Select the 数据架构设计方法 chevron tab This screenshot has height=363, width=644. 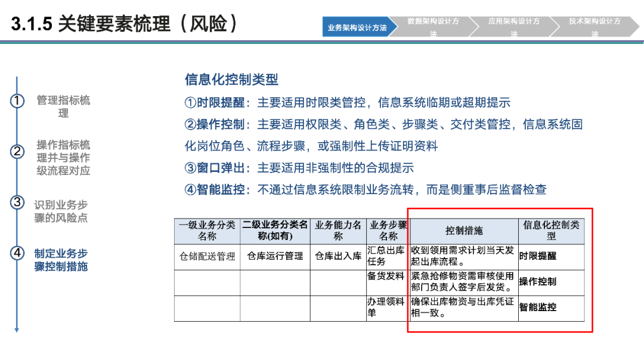434,27
